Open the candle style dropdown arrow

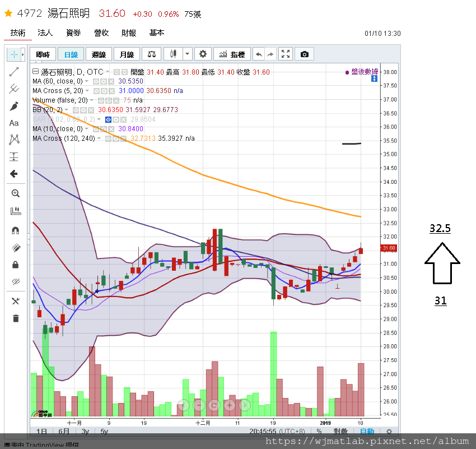click(x=187, y=54)
